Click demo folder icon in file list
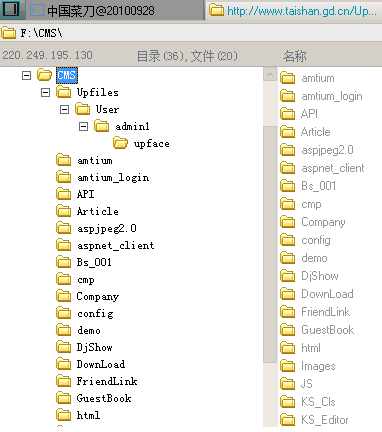The width and height of the screenshot is (382, 432). 288,258
